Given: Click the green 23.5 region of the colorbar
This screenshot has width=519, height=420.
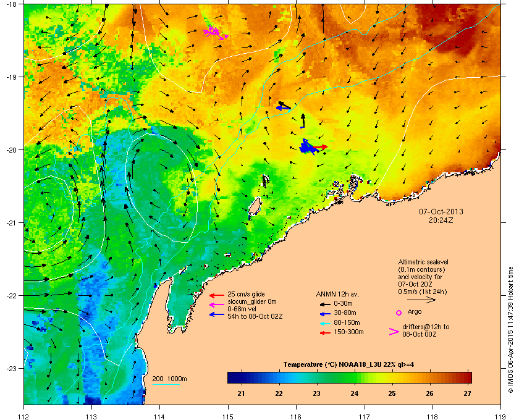Looking at the screenshot, I should (335, 377).
